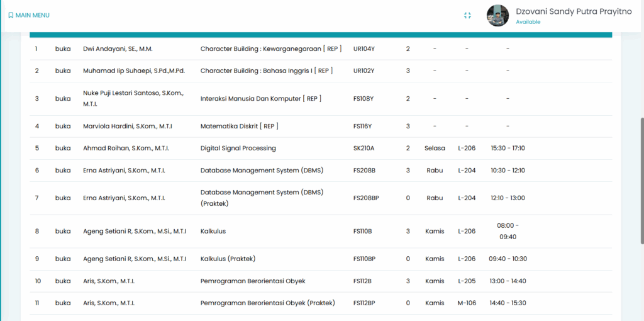The width and height of the screenshot is (644, 321).
Task: Click the vertical page scrollbar
Action: [x=641, y=179]
